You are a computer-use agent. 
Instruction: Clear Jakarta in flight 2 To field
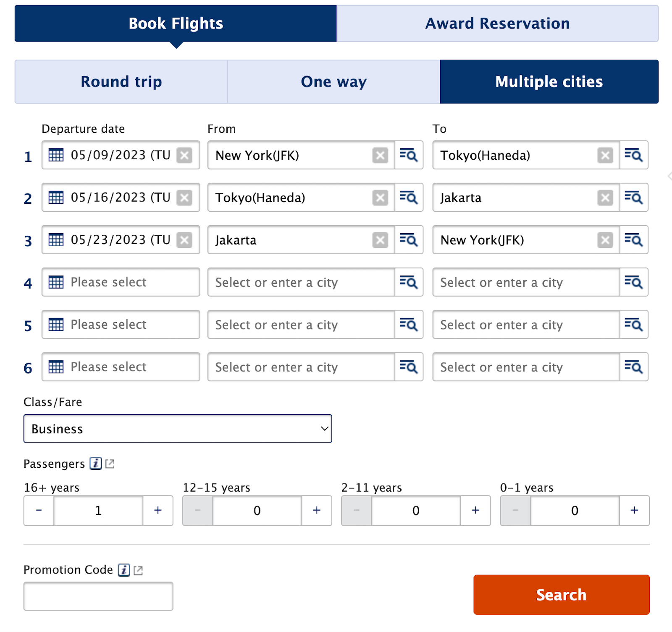tap(605, 197)
